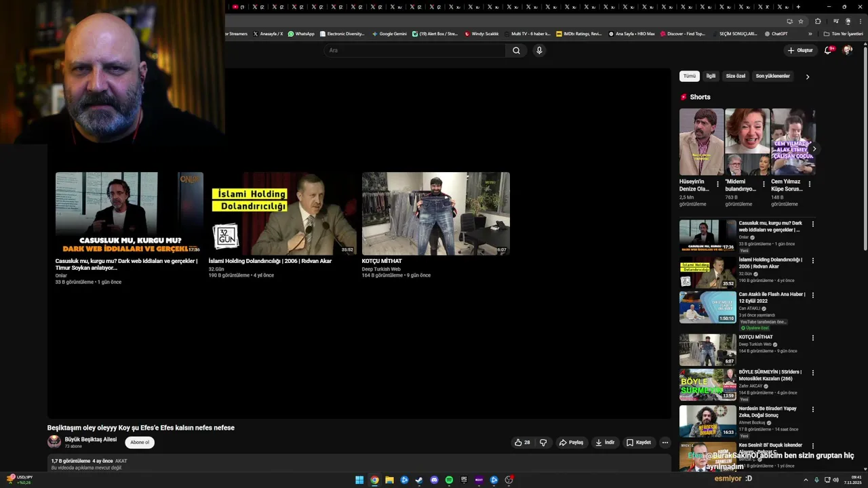The width and height of the screenshot is (868, 488).
Task: Focus the Ara search input field
Action: [415, 50]
